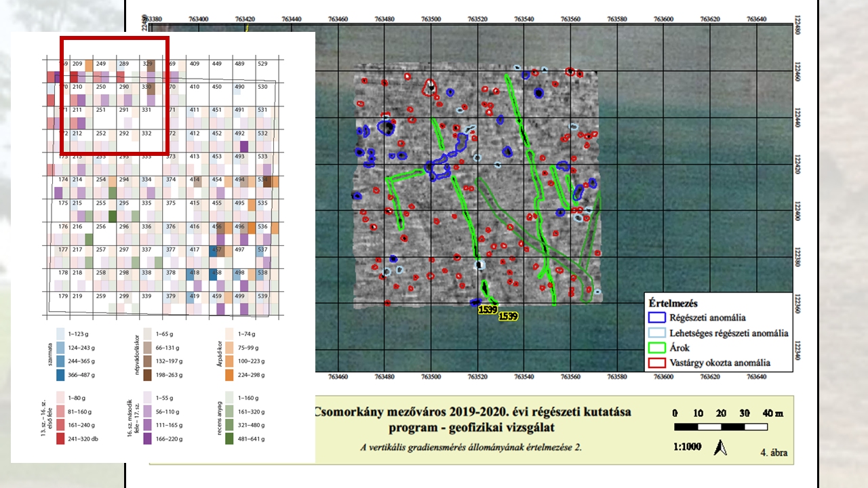868x488 pixels.
Task: Select the szarmata 244–365 g swatch
Action: (x=60, y=361)
